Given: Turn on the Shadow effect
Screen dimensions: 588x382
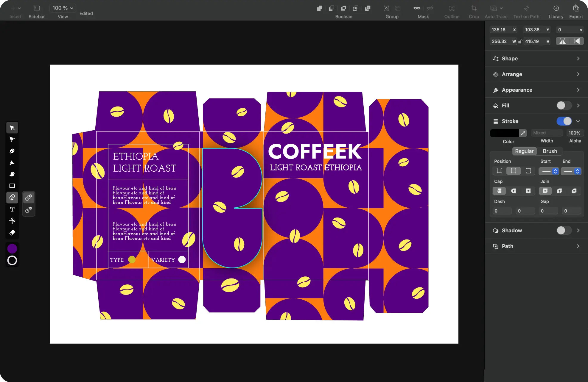Looking at the screenshot, I should [564, 230].
